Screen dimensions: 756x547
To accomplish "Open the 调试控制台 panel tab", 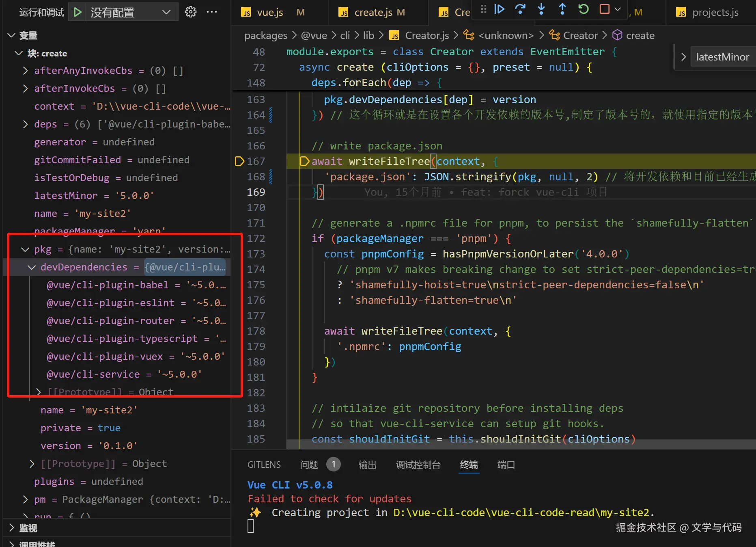I will [418, 465].
